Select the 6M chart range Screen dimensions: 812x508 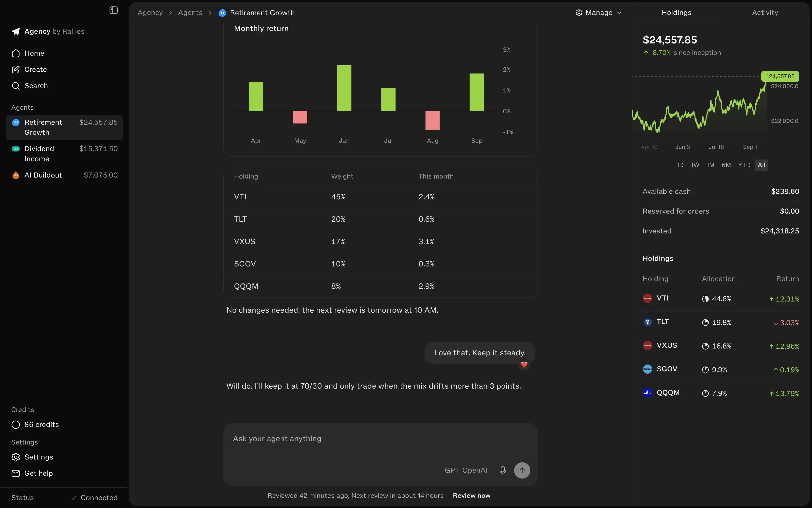tap(726, 165)
